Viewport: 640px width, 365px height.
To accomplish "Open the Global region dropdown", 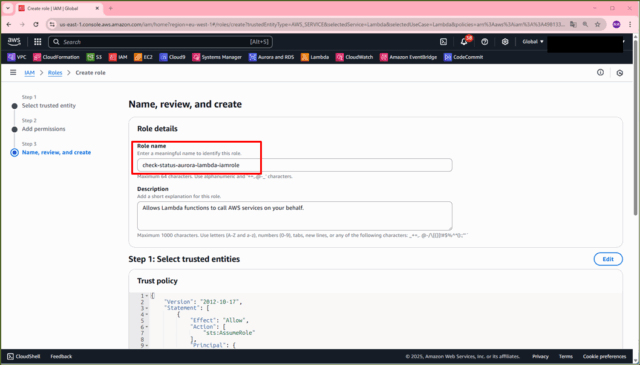I will pyautogui.click(x=533, y=42).
